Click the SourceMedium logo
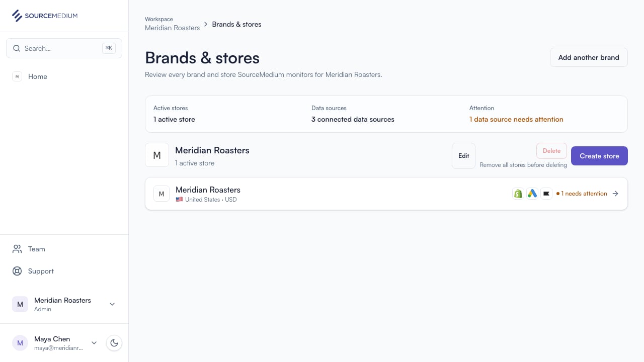The width and height of the screenshot is (644, 362). point(45,16)
